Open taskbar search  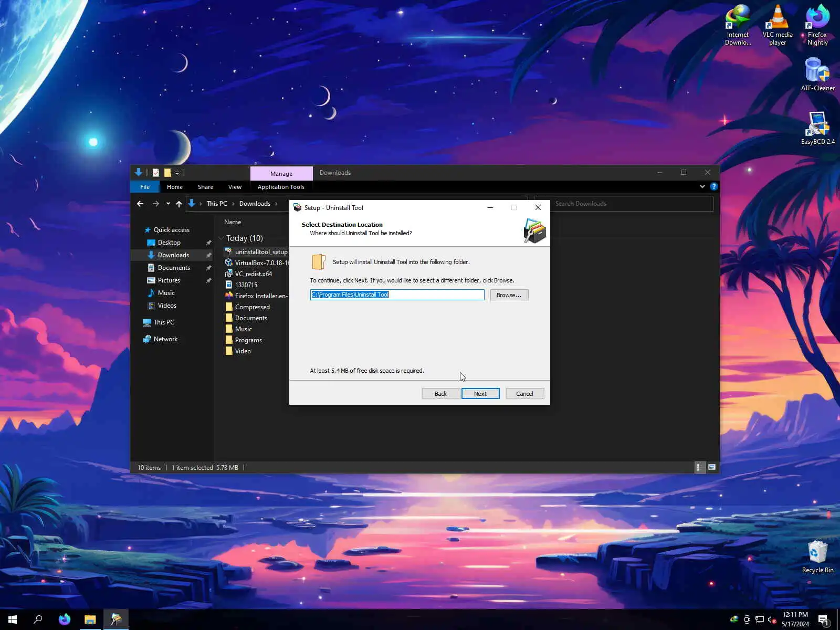tap(38, 619)
